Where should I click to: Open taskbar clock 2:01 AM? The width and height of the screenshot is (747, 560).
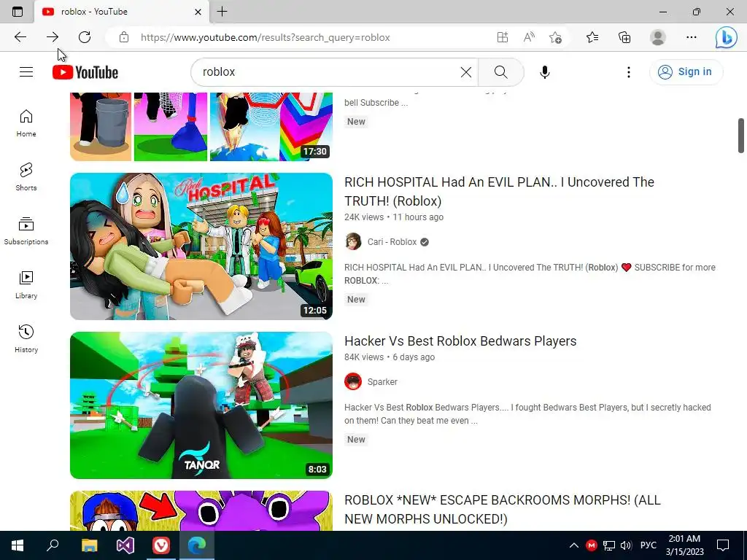[x=684, y=545]
